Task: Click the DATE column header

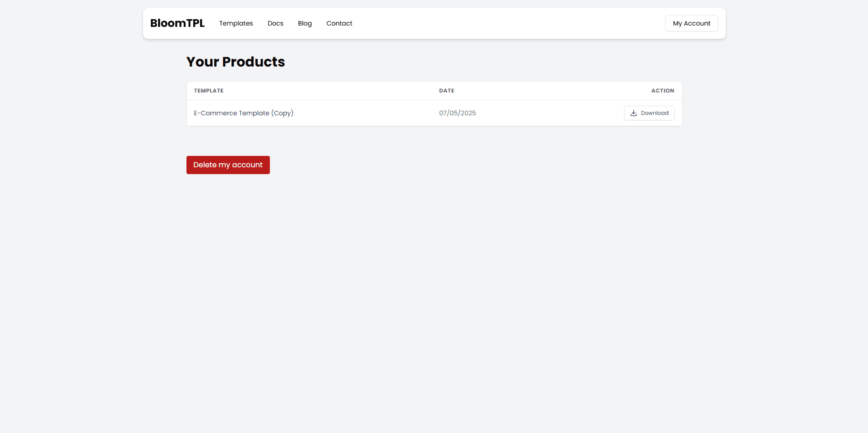Action: click(x=447, y=91)
